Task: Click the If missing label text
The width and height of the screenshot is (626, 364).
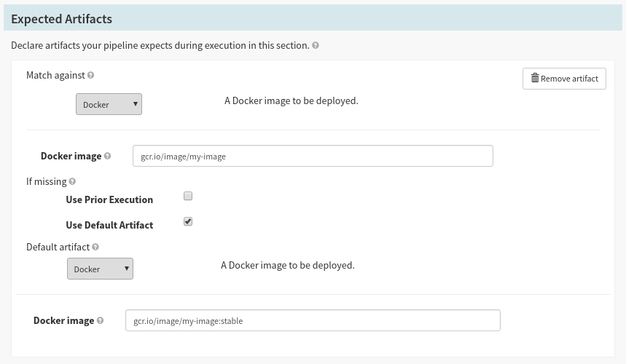Action: coord(46,181)
